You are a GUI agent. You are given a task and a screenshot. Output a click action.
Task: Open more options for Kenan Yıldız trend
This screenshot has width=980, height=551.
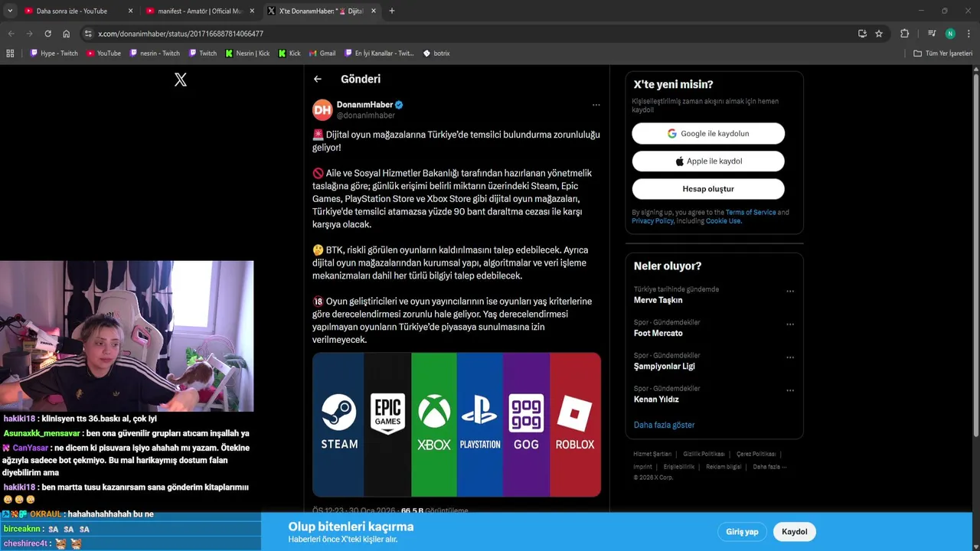(x=790, y=390)
